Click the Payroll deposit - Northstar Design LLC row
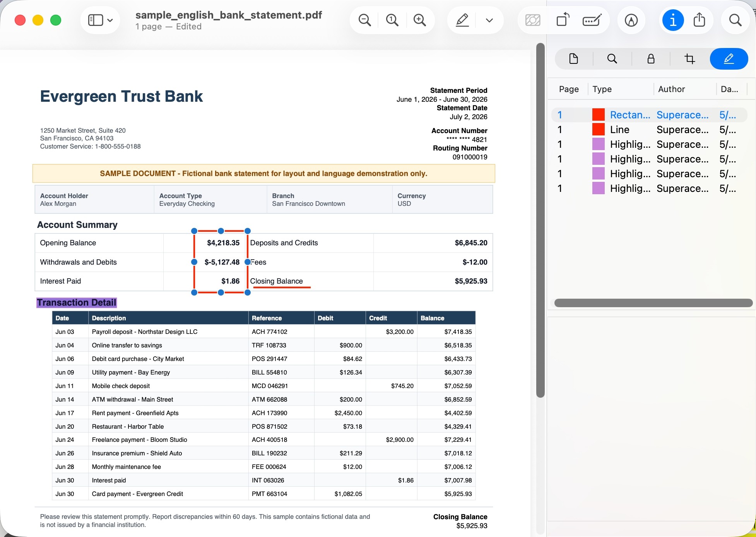This screenshot has width=756, height=537. (x=263, y=332)
